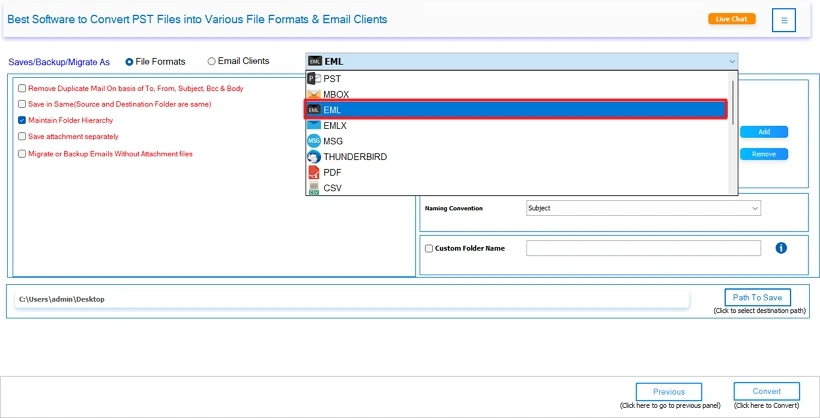Choose the Thunderbird icon in list

point(314,156)
